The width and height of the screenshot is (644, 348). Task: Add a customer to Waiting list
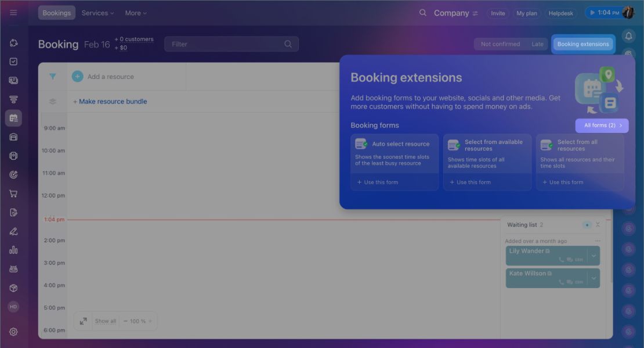pyautogui.click(x=587, y=225)
